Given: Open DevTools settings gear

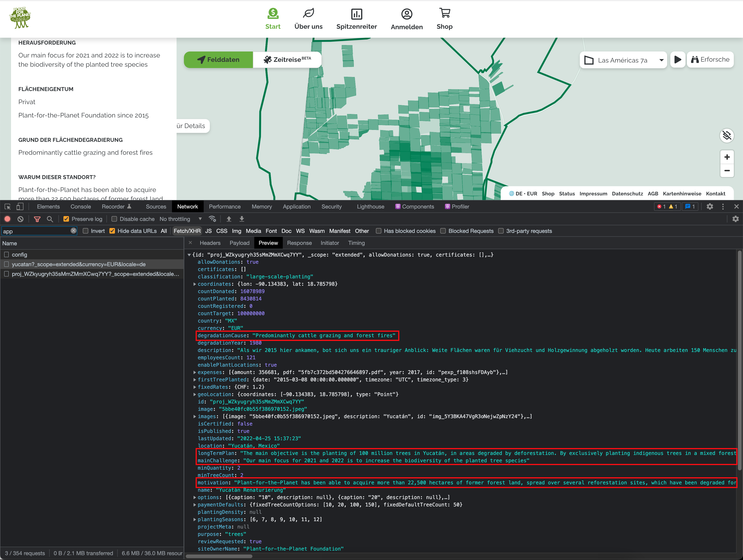Looking at the screenshot, I should tap(710, 207).
